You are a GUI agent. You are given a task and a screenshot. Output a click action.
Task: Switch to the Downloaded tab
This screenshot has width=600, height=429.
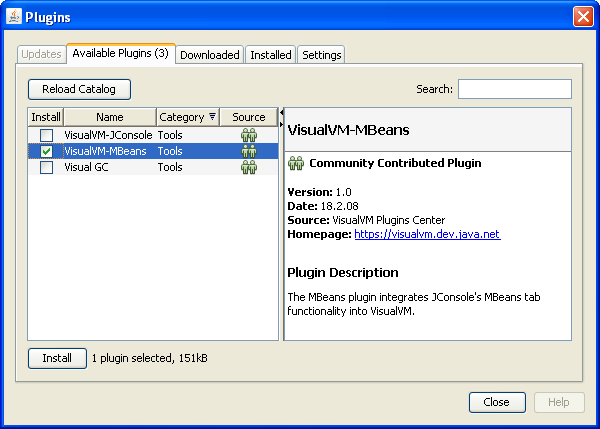[210, 55]
